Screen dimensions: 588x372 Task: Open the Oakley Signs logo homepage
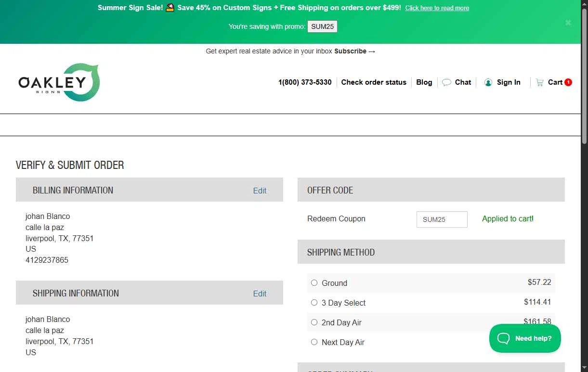tap(59, 82)
